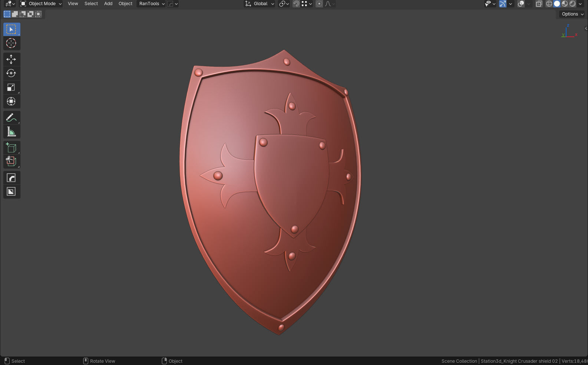Screen dimensions: 588x365
Task: Select the bottom diagonal-square tool in toolbar
Action: pyautogui.click(x=11, y=192)
